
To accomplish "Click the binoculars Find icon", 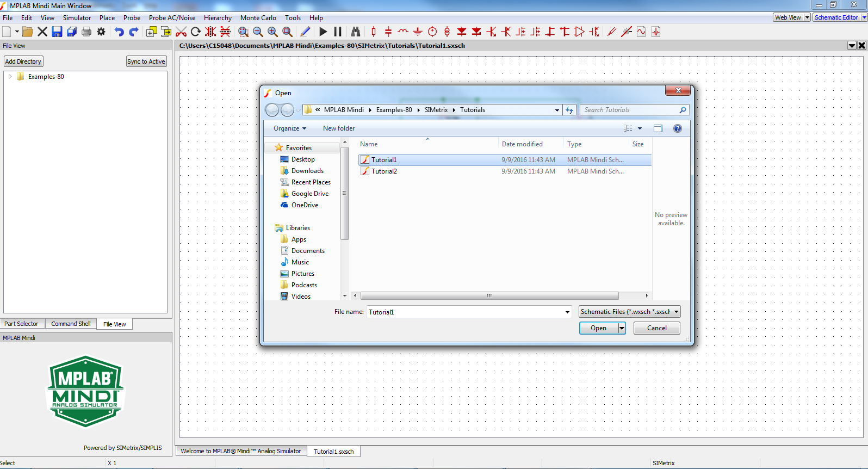I will [356, 32].
